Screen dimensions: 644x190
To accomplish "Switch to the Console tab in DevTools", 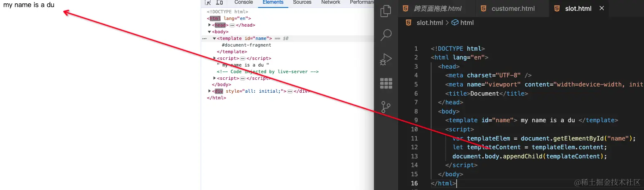I will click(243, 2).
